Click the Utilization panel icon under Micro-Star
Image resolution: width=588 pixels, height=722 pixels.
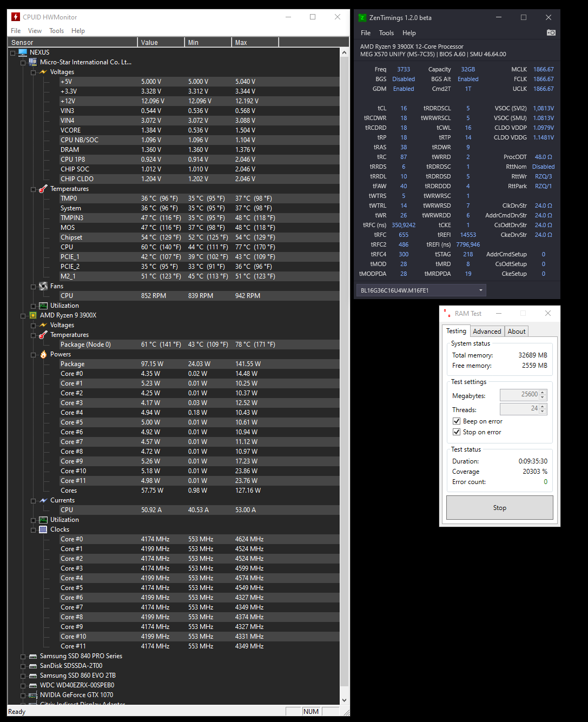(x=43, y=306)
